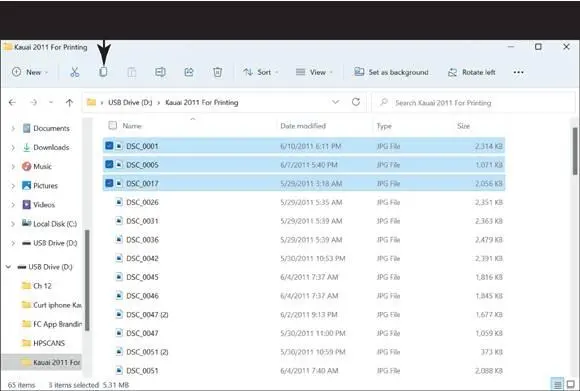Click the Delete trash can icon

click(x=218, y=72)
